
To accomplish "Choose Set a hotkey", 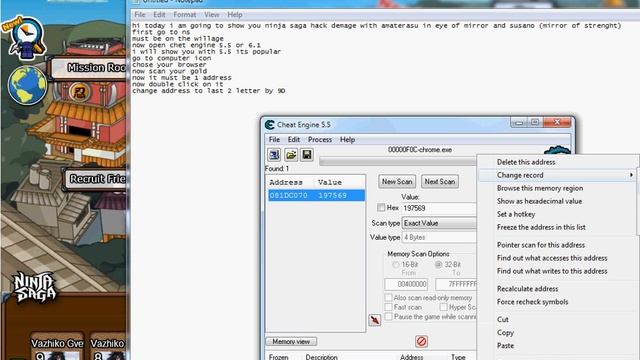I will [x=516, y=214].
